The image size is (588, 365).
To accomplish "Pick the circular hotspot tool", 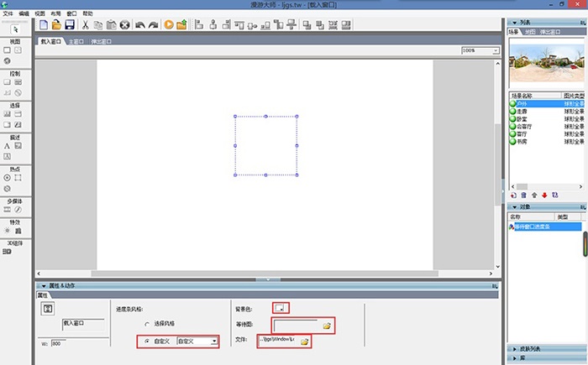I will (7, 178).
